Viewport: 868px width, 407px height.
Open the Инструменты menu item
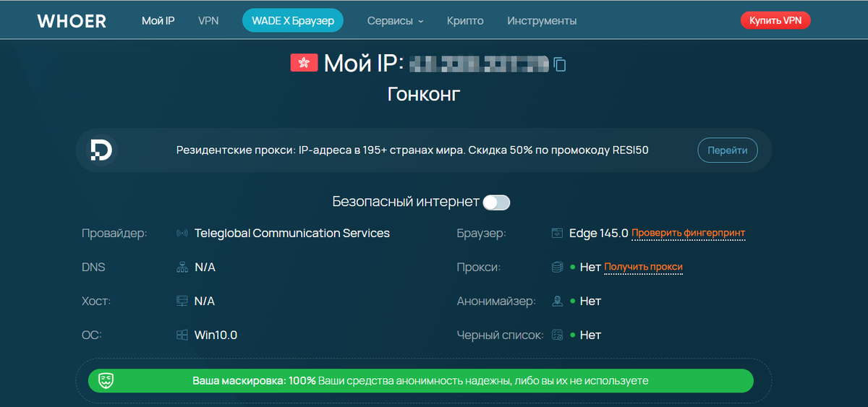click(x=542, y=21)
